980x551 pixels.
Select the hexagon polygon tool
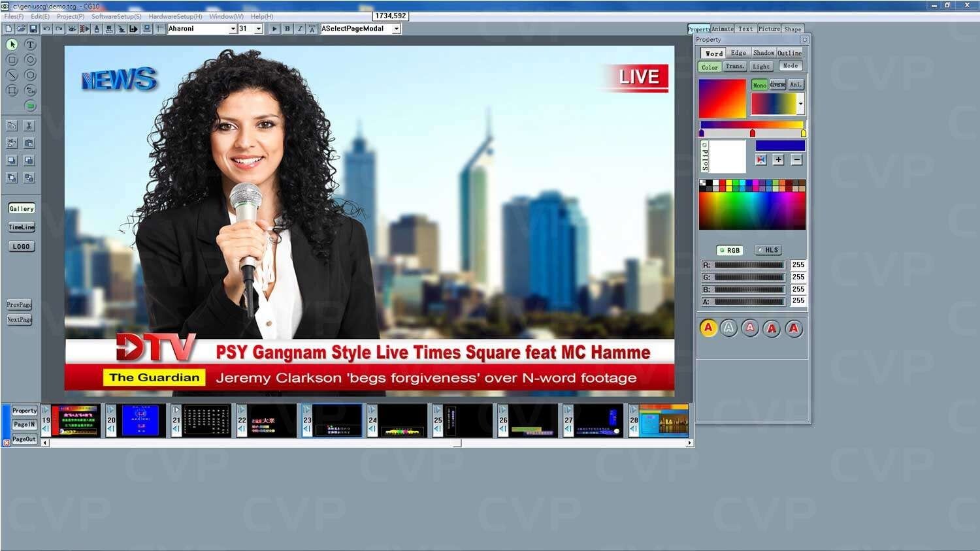[x=30, y=75]
